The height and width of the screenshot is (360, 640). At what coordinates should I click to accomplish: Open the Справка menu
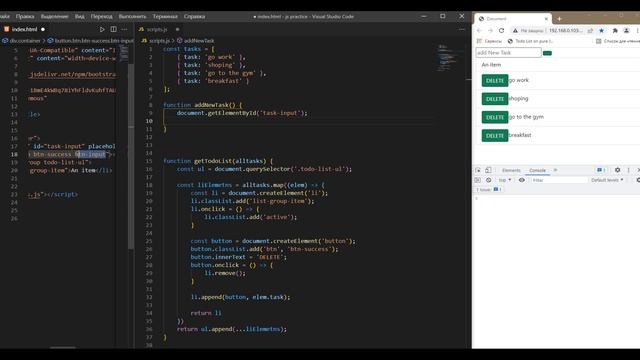[x=194, y=16]
